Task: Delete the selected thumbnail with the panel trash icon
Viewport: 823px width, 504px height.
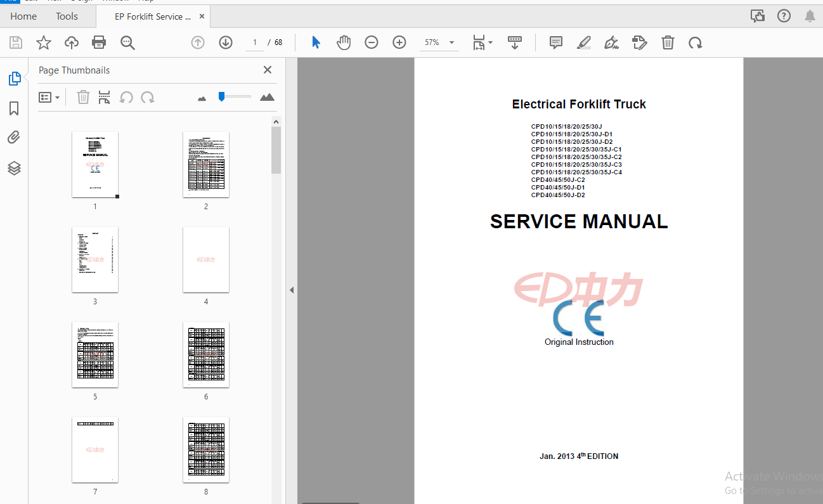Action: pos(83,97)
